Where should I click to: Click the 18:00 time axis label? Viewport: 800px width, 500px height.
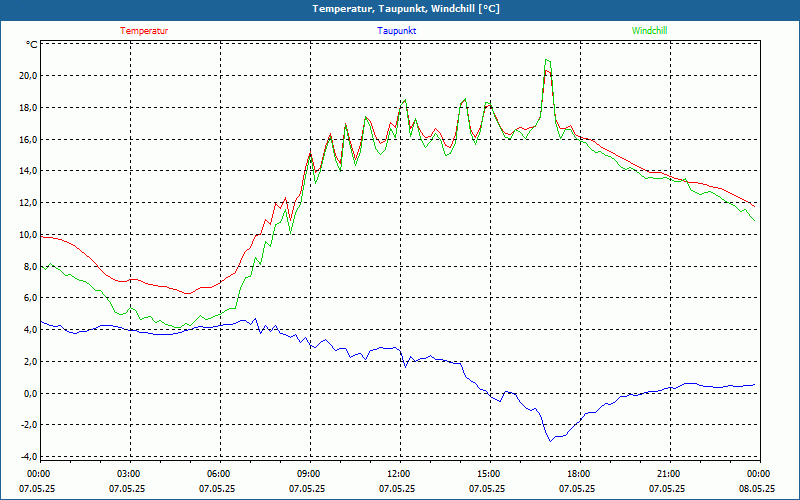[x=577, y=473]
